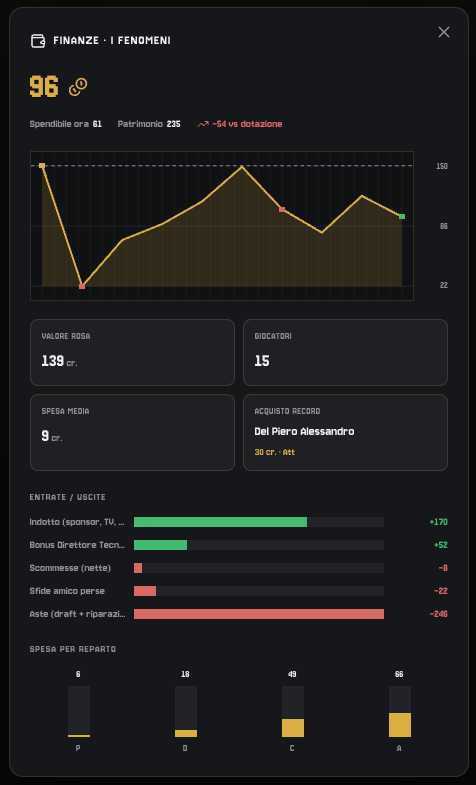The height and width of the screenshot is (785, 476).
Task: Click the red Scommesse bar
Action: click(x=138, y=568)
